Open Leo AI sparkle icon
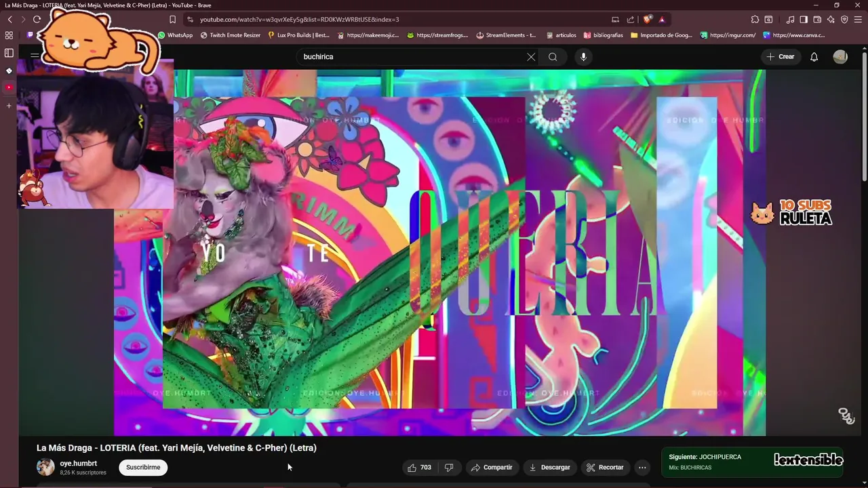This screenshot has height=488, width=868. click(831, 20)
